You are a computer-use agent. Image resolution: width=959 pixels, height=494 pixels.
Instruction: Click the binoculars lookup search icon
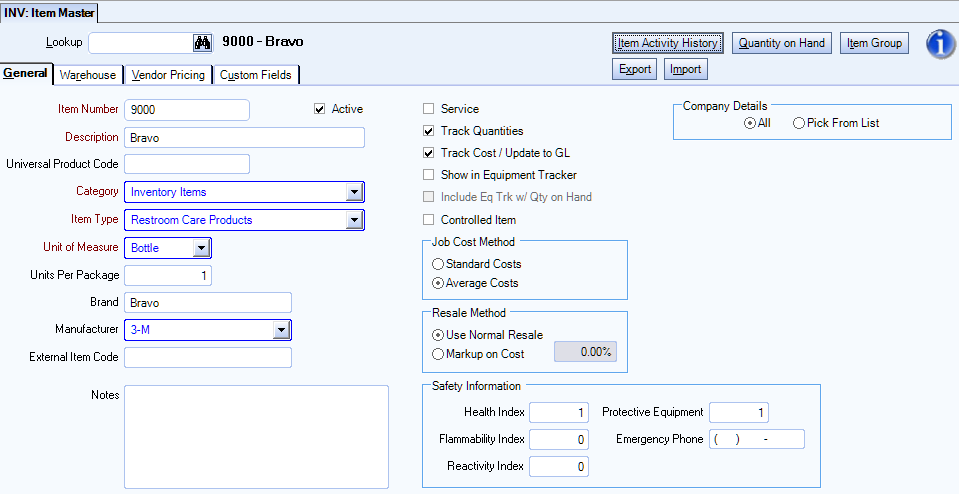click(201, 43)
